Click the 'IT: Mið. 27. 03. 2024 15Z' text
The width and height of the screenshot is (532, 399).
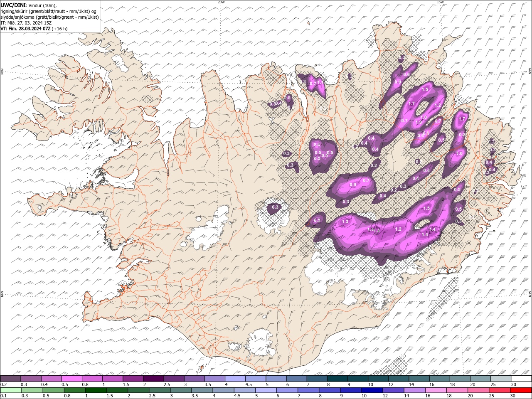[x=26, y=23]
